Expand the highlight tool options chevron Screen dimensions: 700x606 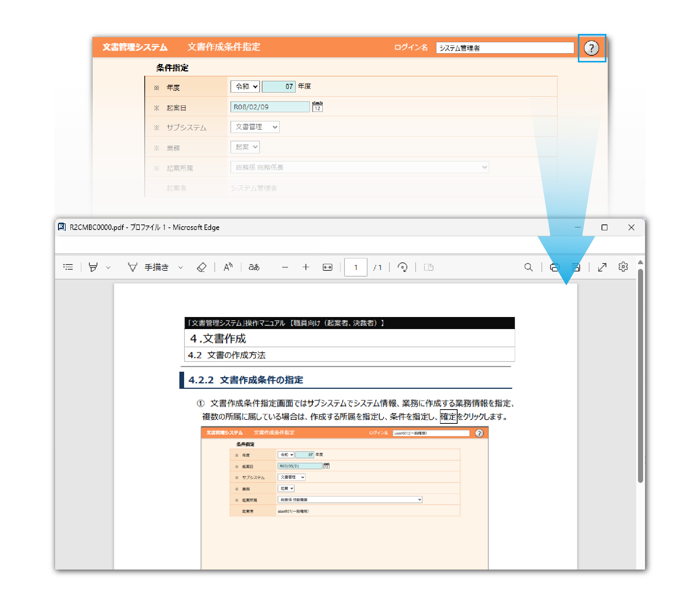(x=108, y=267)
